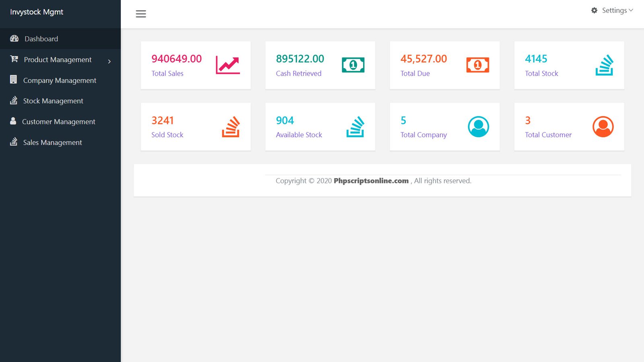Click the Total Sales label

click(x=167, y=73)
